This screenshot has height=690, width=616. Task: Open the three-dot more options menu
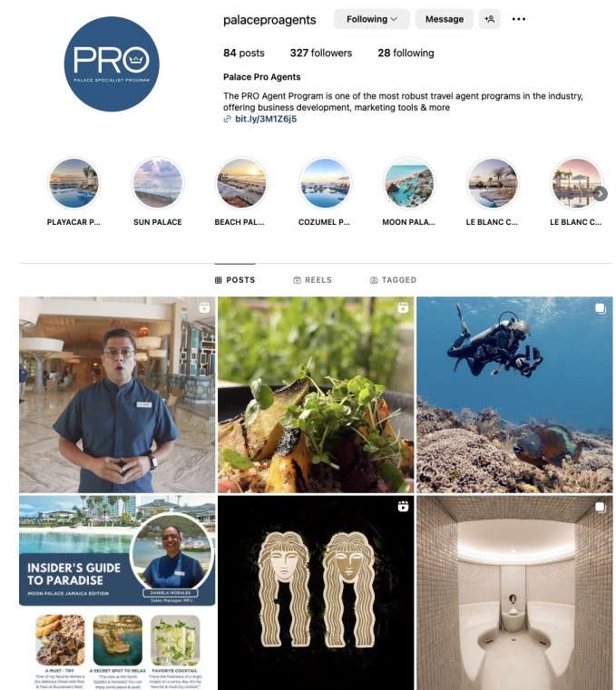point(519,19)
